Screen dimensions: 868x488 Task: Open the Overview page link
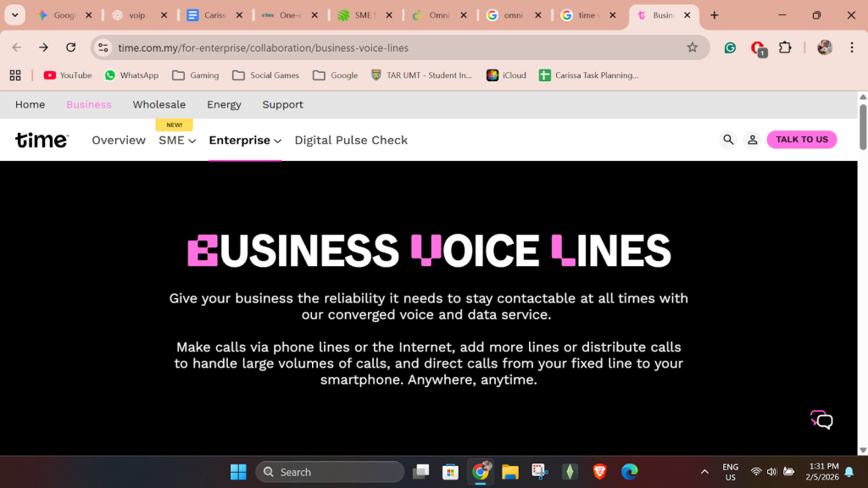point(119,140)
